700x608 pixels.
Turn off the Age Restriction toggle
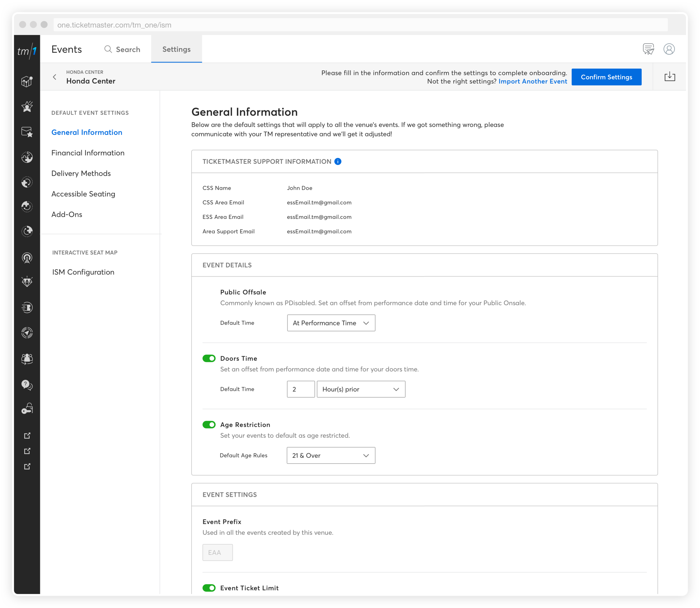pyautogui.click(x=209, y=424)
